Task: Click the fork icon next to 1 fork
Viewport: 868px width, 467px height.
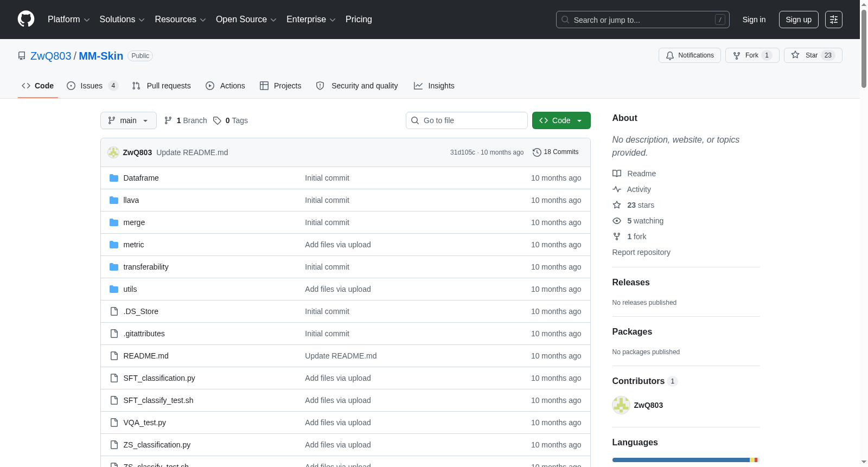Action: pyautogui.click(x=617, y=236)
